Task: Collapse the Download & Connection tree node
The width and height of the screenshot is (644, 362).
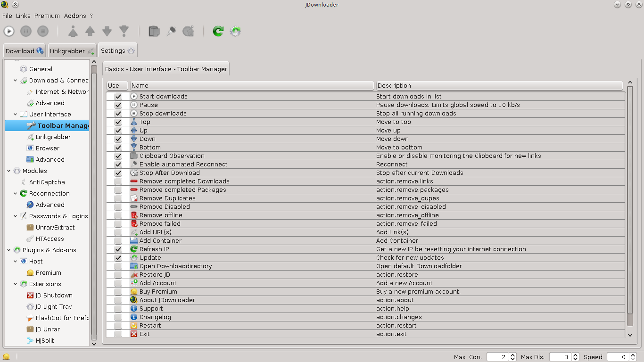Action: click(x=16, y=81)
